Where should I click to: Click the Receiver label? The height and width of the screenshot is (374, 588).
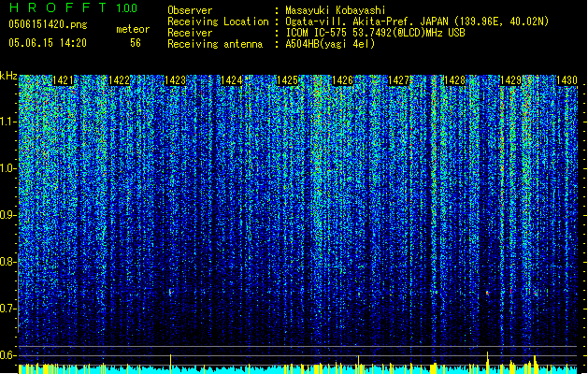click(x=190, y=33)
